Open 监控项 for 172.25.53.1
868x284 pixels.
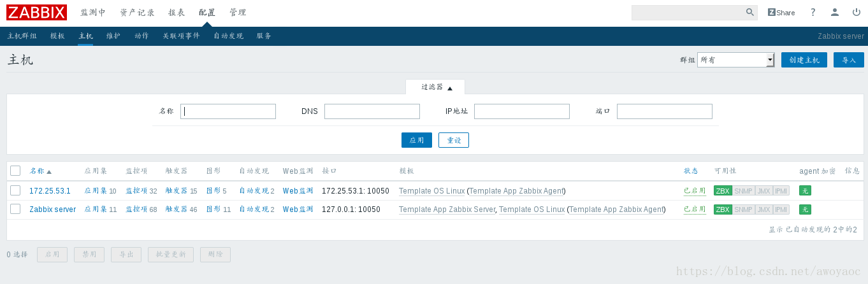pyautogui.click(x=136, y=191)
